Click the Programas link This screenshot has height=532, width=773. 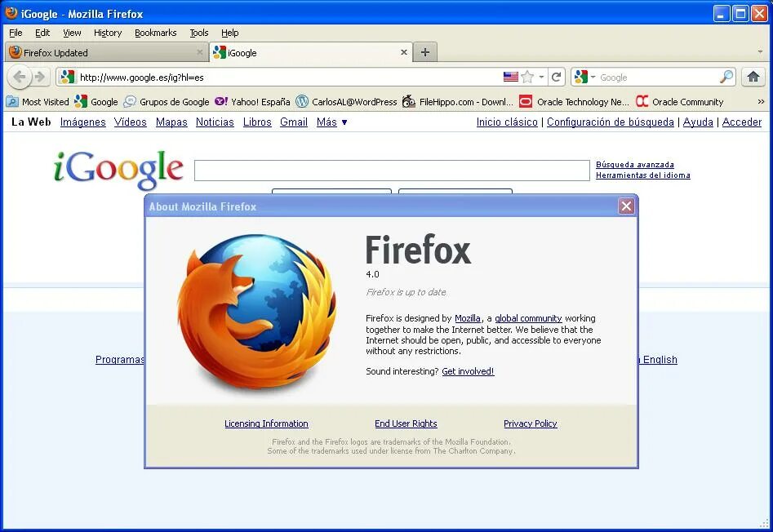coord(120,360)
